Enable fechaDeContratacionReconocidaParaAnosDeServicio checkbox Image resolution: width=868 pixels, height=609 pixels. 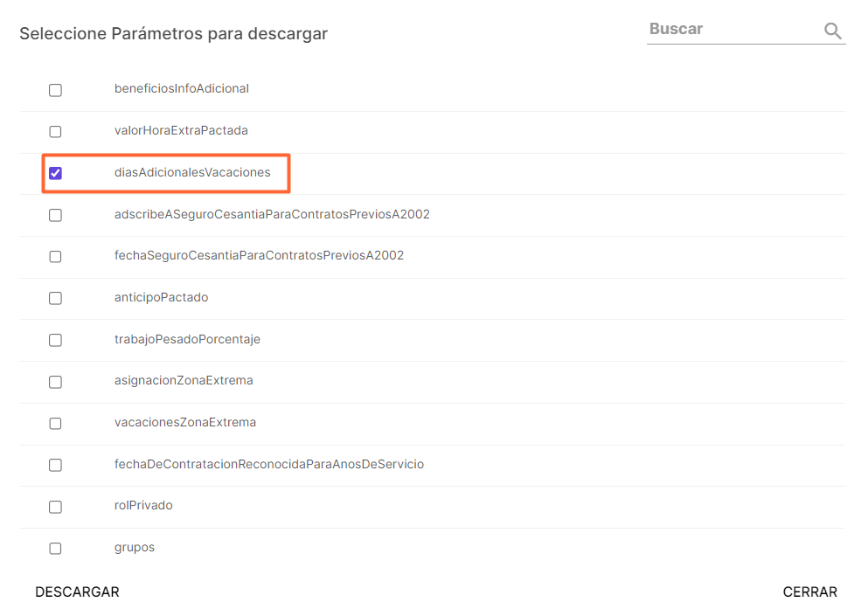[56, 465]
